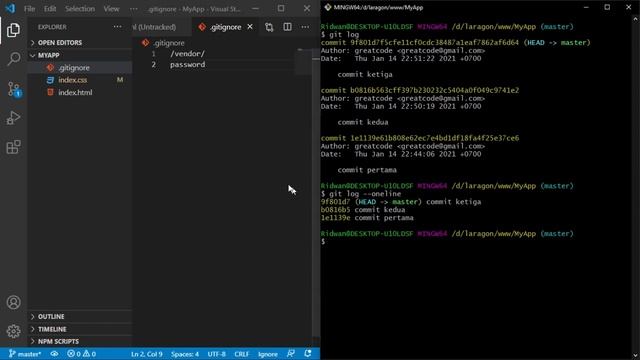The image size is (640, 360).
Task: Change line endings via CRLF
Action: (x=242, y=354)
